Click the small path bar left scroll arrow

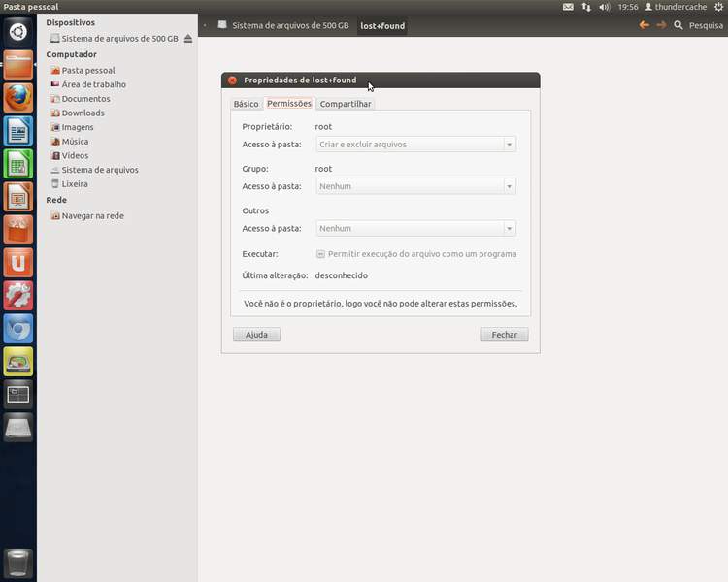205,25
